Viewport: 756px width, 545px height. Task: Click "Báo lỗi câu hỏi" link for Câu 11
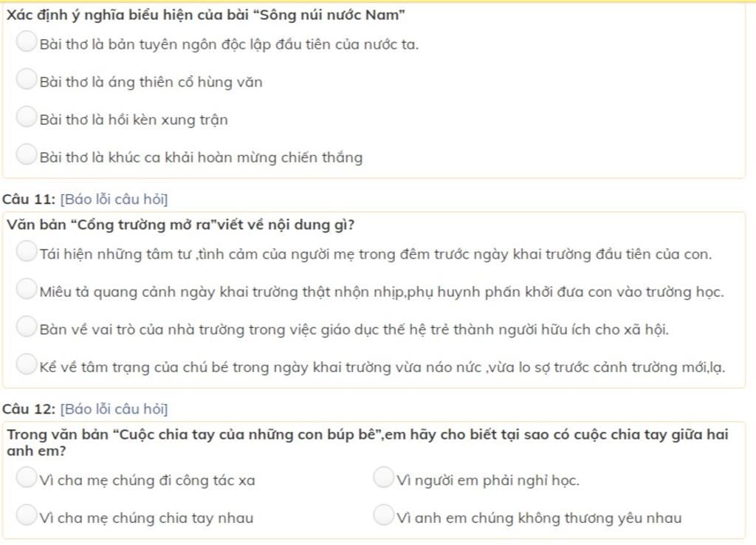point(114,199)
